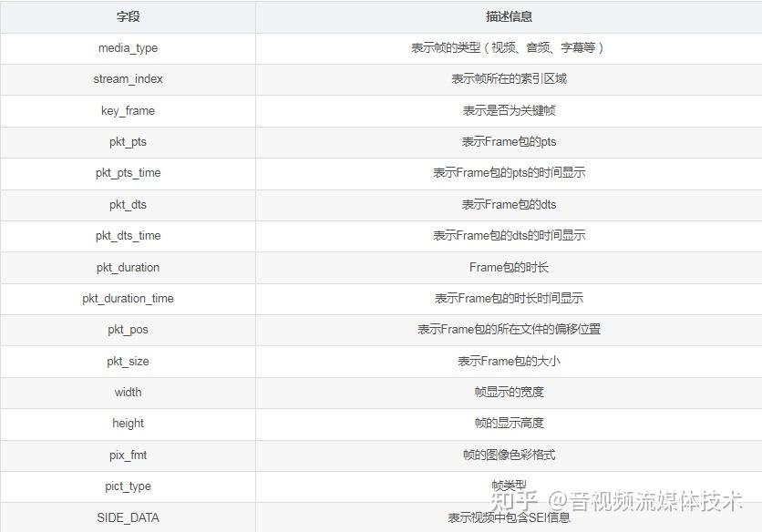Select the media_type field cell

pos(128,47)
